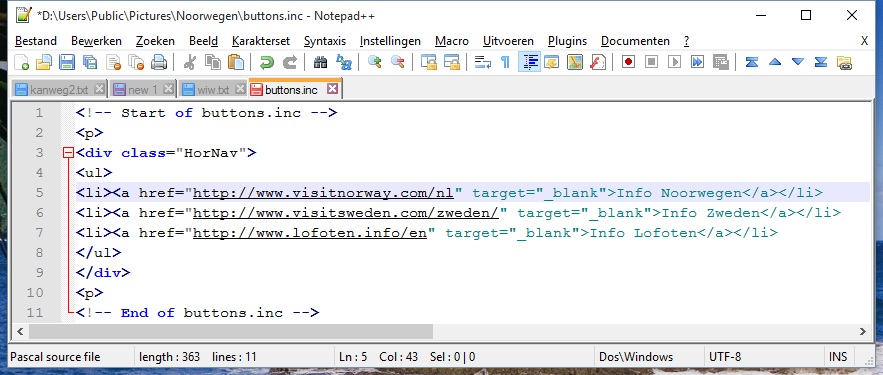Viewport: 883px width, 375px height.
Task: Open the Replace dialog icon
Action: 344,61
